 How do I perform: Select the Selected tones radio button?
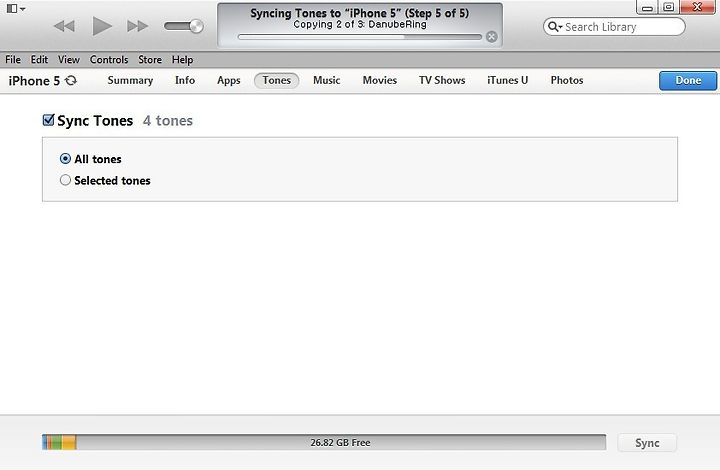(x=65, y=180)
